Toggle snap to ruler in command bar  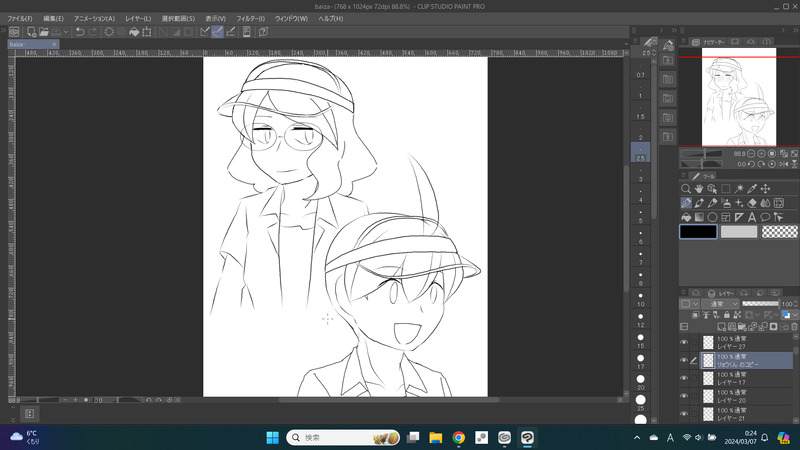click(205, 32)
